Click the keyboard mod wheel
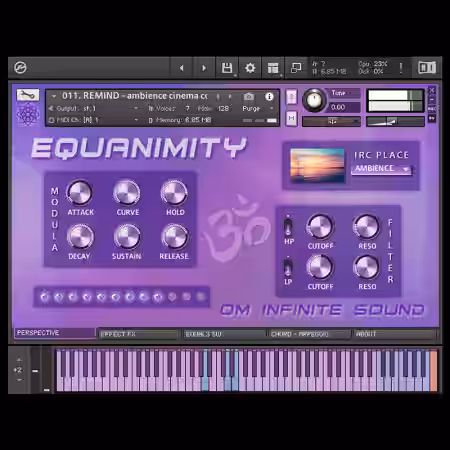 point(46,370)
